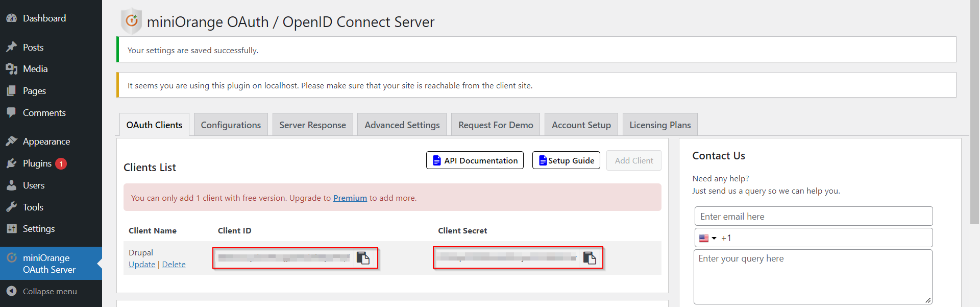Click the page vertical scrollbar
The width and height of the screenshot is (980, 307).
(x=974, y=112)
